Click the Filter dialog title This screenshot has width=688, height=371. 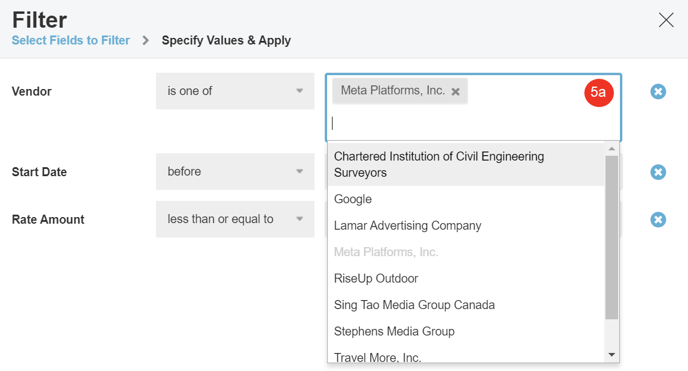[39, 20]
